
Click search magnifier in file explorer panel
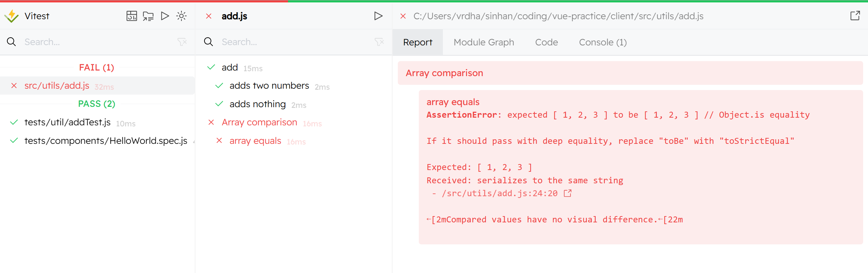(x=12, y=42)
